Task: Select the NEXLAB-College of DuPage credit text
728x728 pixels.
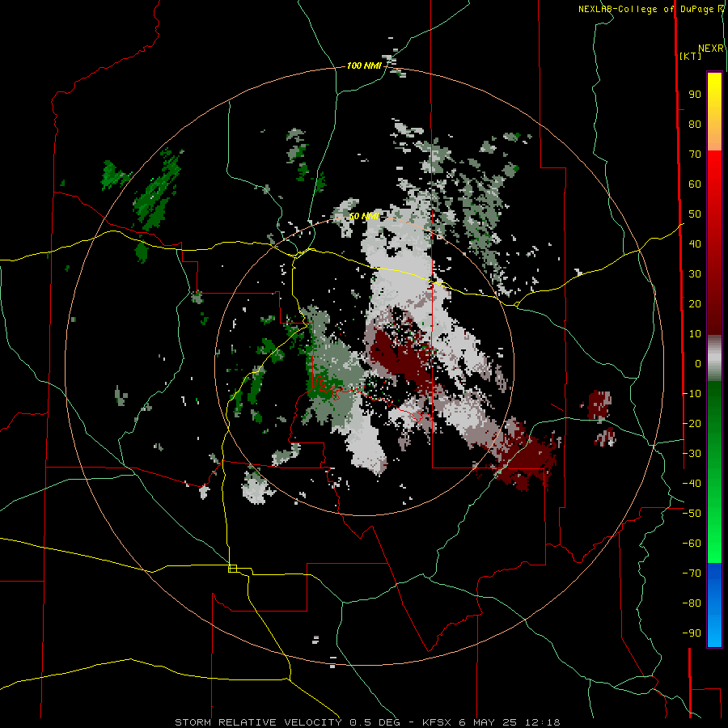Action: coord(650,9)
